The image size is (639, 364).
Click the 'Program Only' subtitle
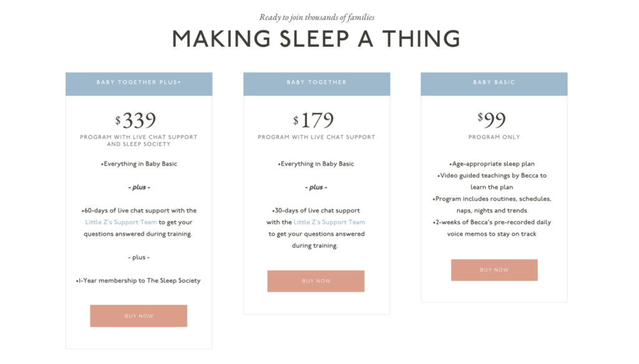click(x=494, y=137)
